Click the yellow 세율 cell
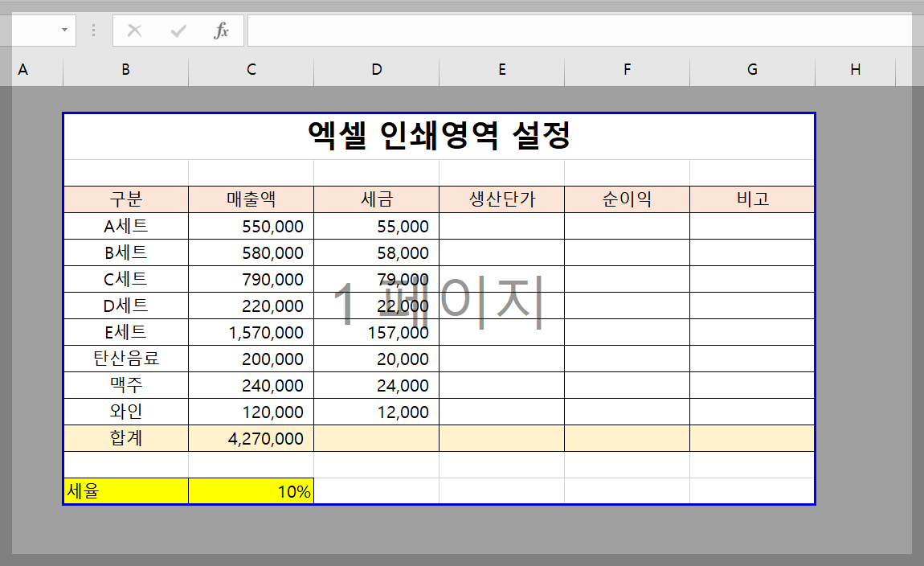 pos(125,491)
